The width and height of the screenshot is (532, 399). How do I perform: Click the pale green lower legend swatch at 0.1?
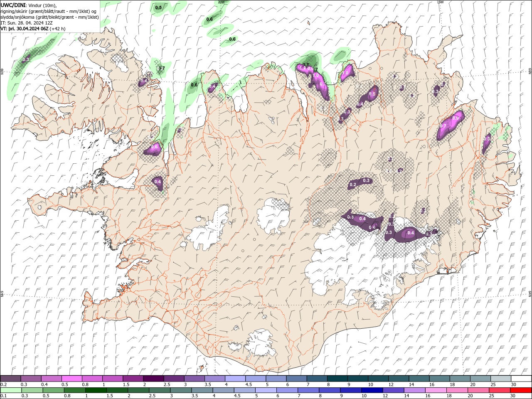(11, 390)
